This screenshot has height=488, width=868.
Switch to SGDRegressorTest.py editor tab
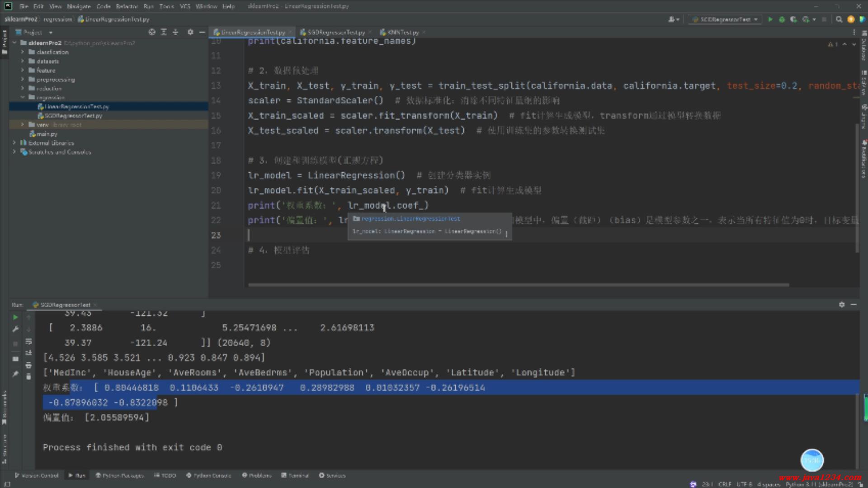click(336, 33)
